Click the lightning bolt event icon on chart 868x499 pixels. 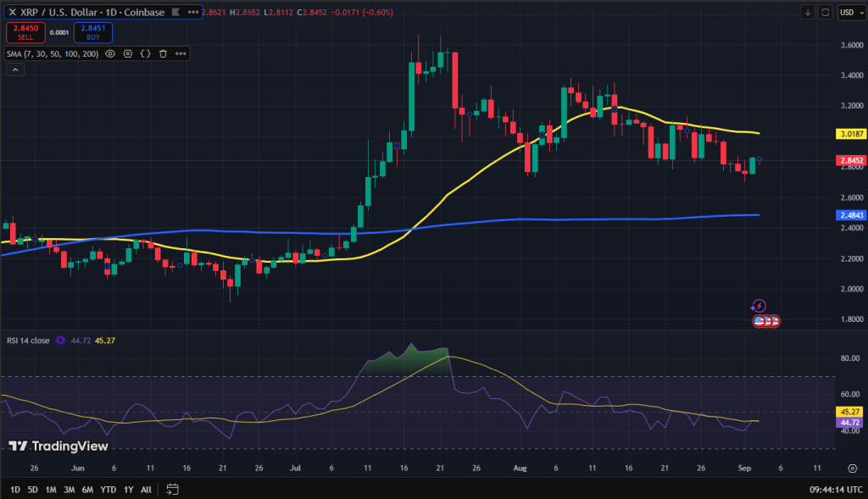click(x=759, y=306)
